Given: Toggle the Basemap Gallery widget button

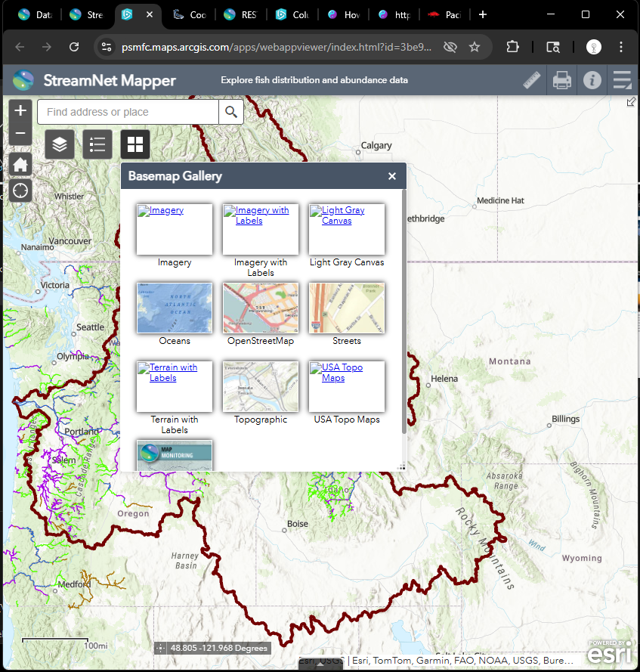Looking at the screenshot, I should point(135,144).
